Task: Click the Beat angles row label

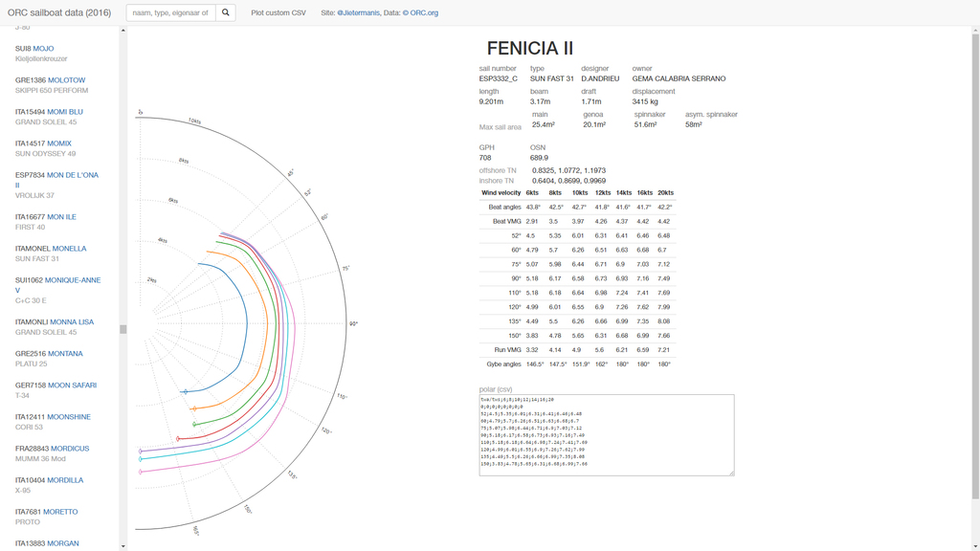Action: click(504, 207)
